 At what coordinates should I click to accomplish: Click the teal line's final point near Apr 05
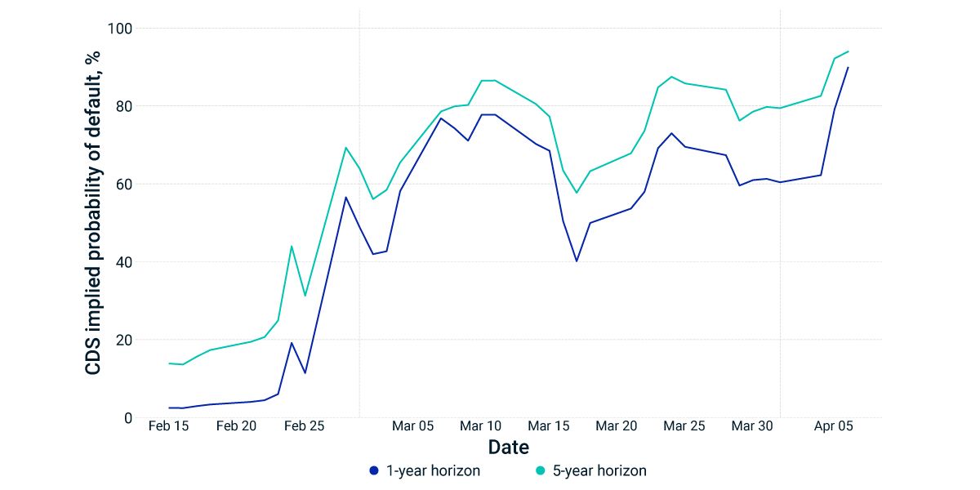(x=848, y=51)
